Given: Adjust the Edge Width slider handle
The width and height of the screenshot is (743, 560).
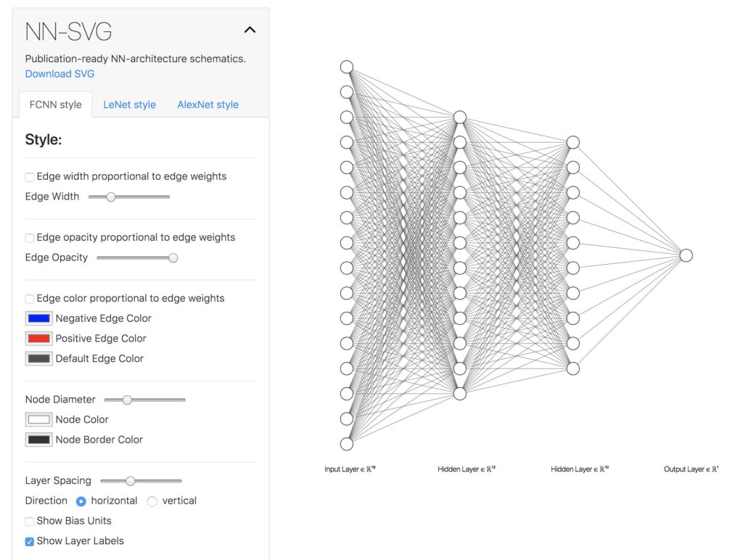Looking at the screenshot, I should pos(110,197).
